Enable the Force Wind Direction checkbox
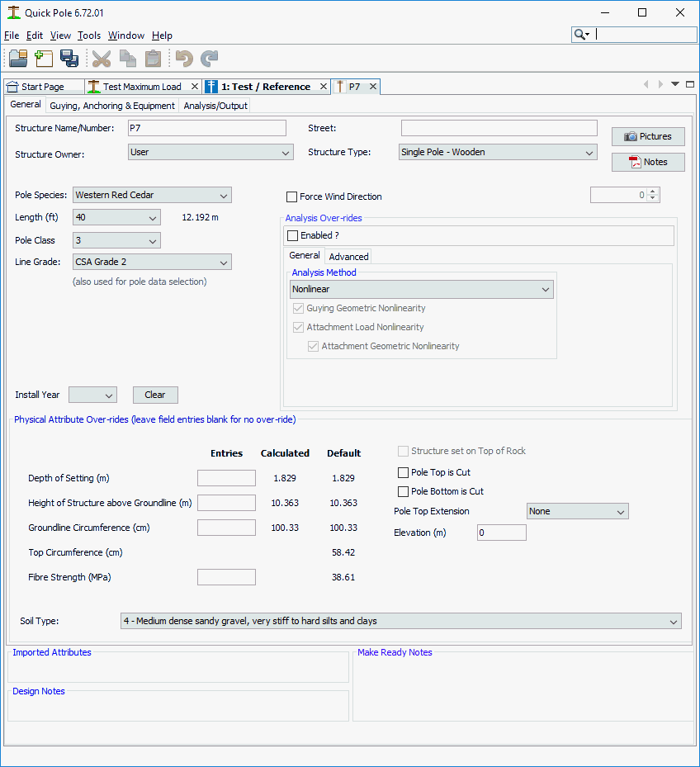700x767 pixels. tap(291, 196)
